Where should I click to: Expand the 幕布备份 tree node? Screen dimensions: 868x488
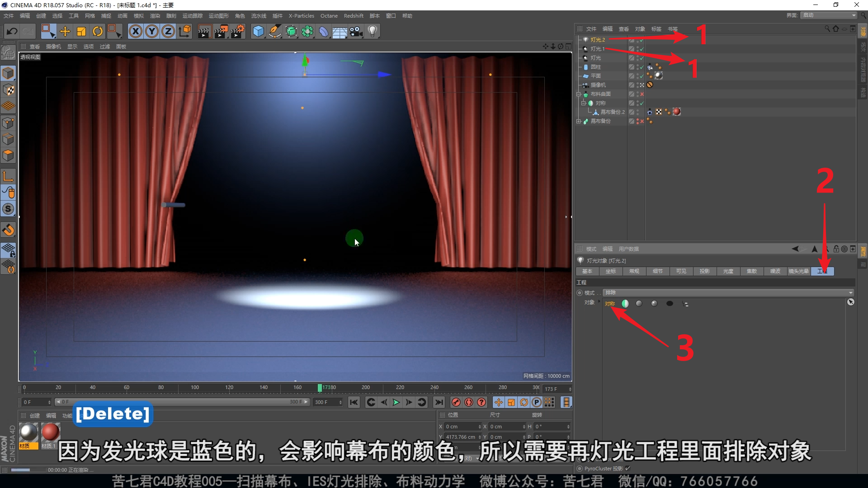[x=579, y=121]
